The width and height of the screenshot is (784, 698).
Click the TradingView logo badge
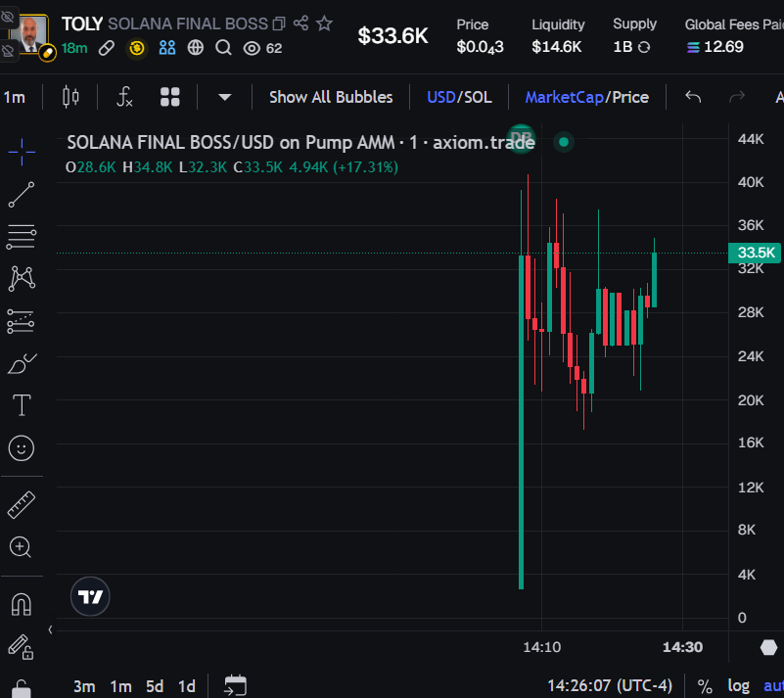coord(90,596)
